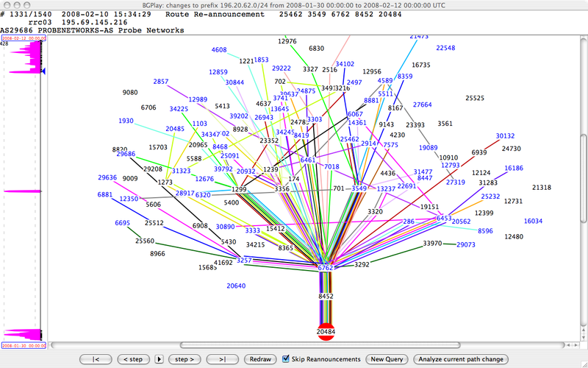Click the Redraw button
The width and height of the screenshot is (588, 368).
coord(260,359)
